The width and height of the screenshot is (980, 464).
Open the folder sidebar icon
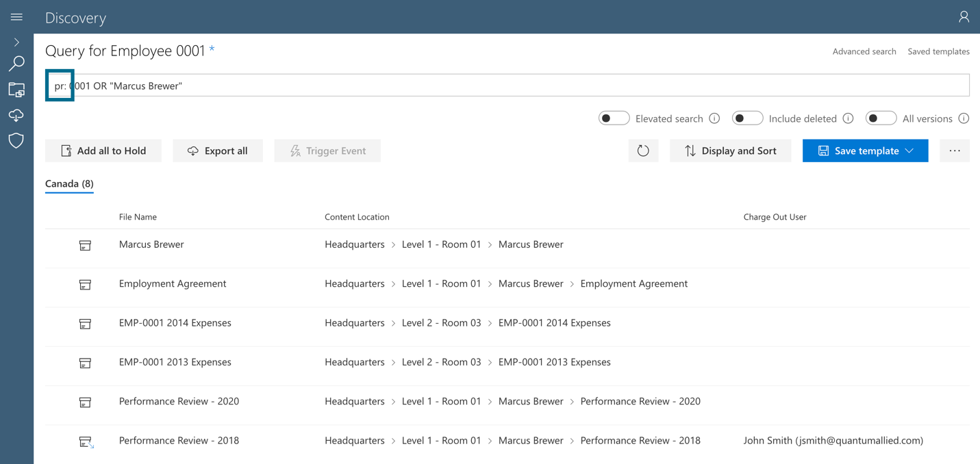click(16, 90)
